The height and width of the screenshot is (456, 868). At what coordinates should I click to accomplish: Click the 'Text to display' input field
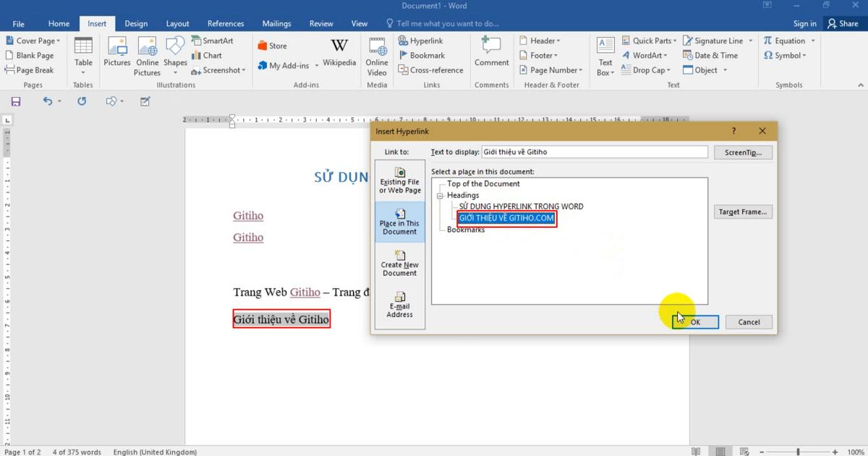tap(595, 151)
